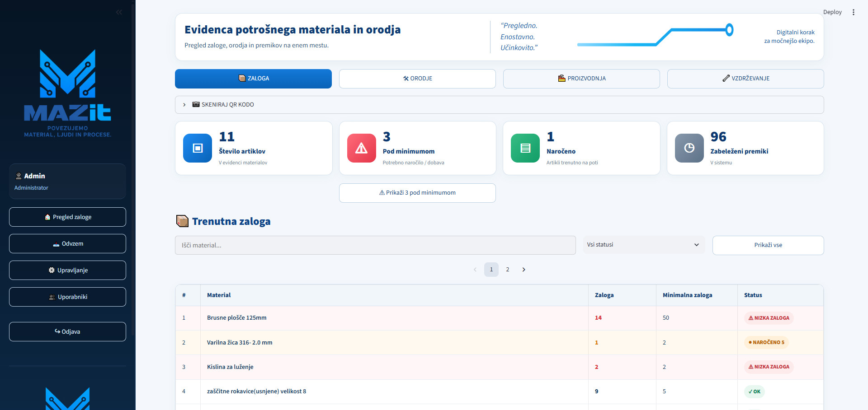Click Kislina za luženje material
Screen dimensions: 868x410
(230, 367)
